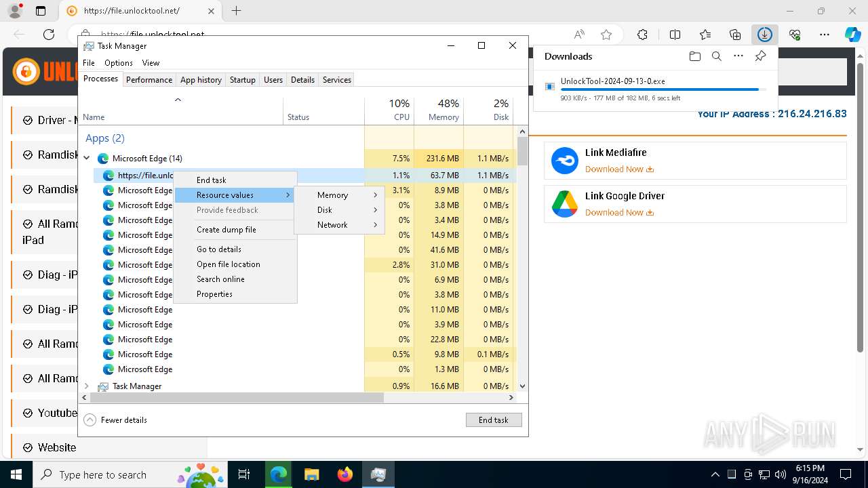Open Browser essentials heart icon

(795, 35)
